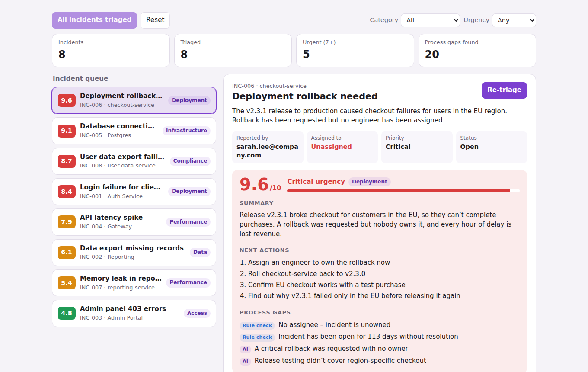588x372 pixels.
Task: Click the Incidents count card
Action: pos(111,51)
